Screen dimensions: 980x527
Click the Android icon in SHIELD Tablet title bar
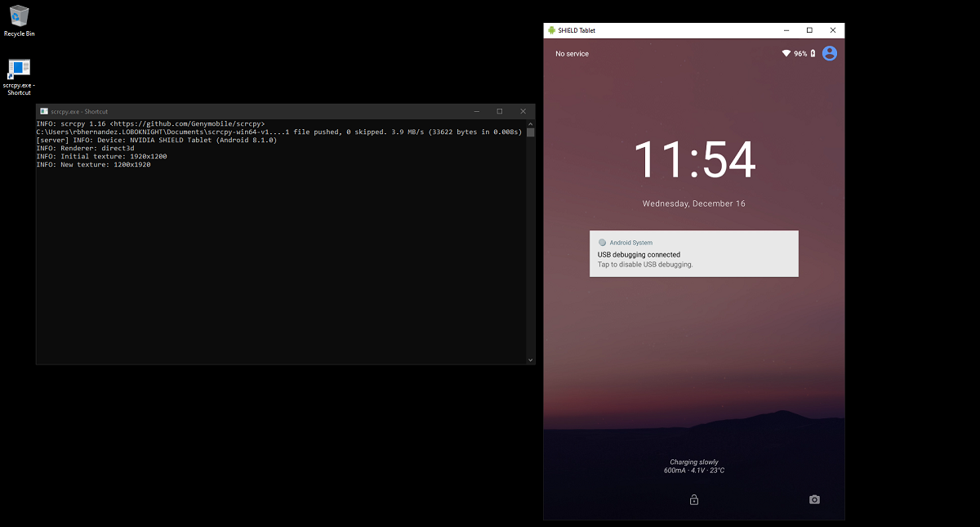click(552, 30)
